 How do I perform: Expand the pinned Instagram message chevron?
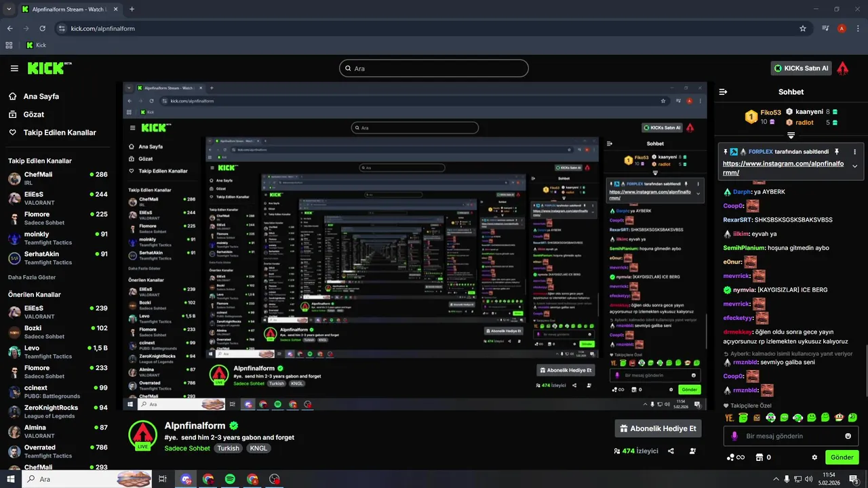854,167
